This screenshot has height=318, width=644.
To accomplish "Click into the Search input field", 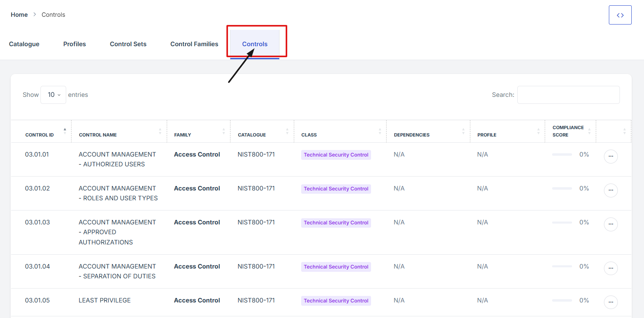I will coord(568,95).
